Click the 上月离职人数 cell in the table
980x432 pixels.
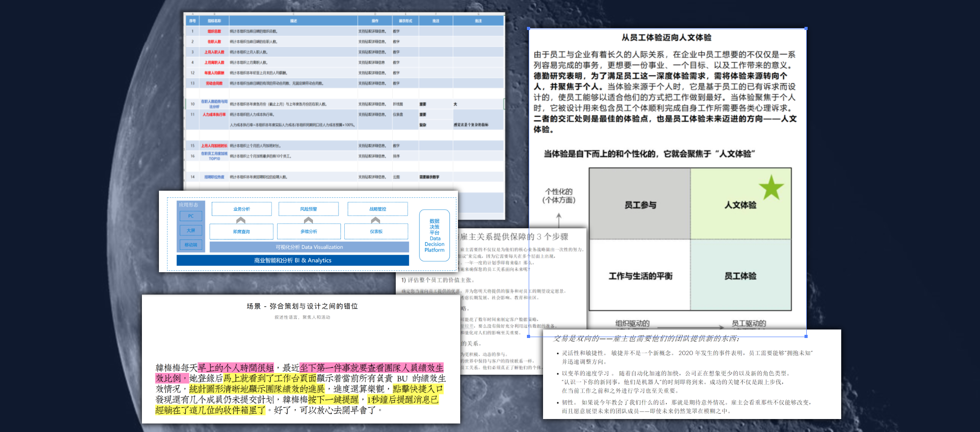214,63
